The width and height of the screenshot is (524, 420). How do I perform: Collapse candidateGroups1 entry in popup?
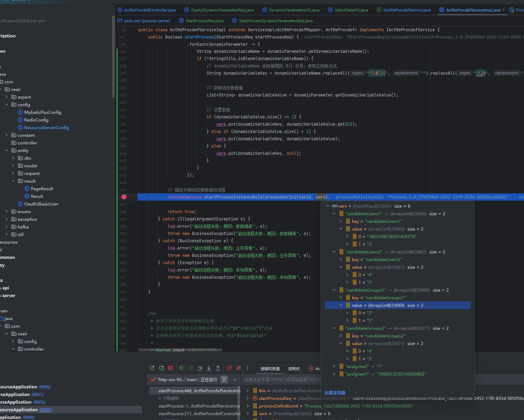click(334, 290)
